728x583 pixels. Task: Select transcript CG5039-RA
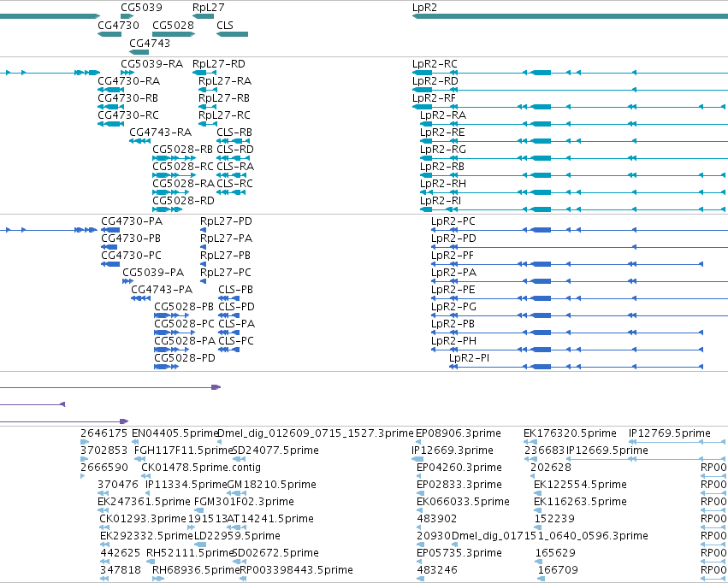pyautogui.click(x=151, y=63)
